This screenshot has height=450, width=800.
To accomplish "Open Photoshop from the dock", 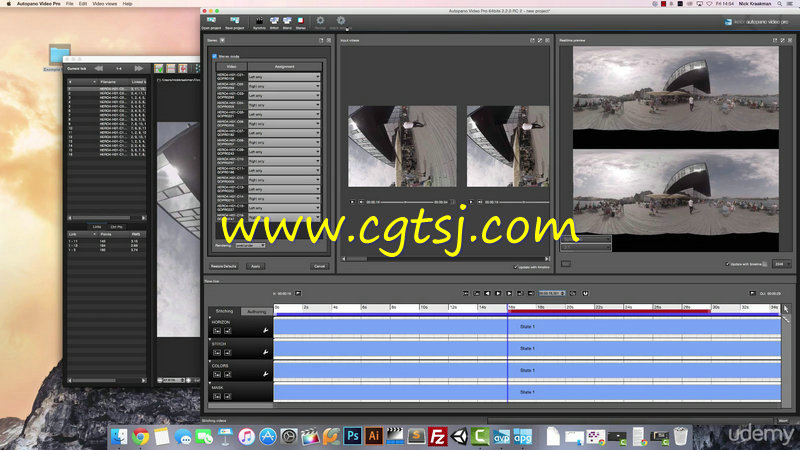I will point(353,436).
